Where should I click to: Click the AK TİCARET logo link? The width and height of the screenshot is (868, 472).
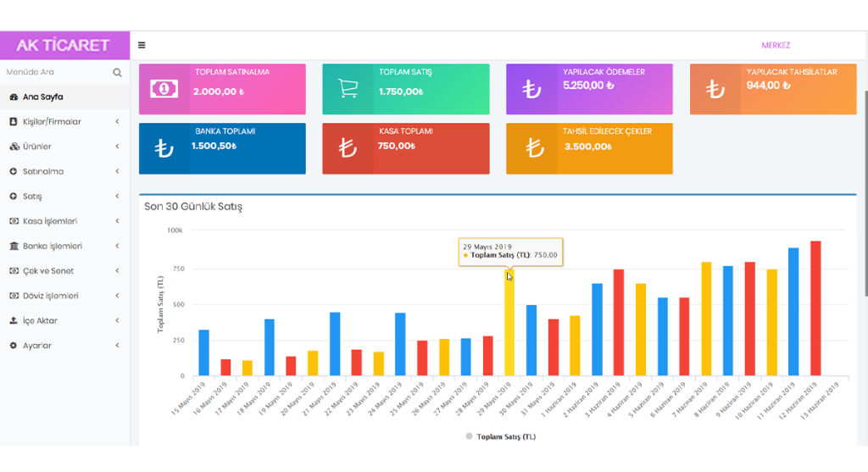(64, 46)
